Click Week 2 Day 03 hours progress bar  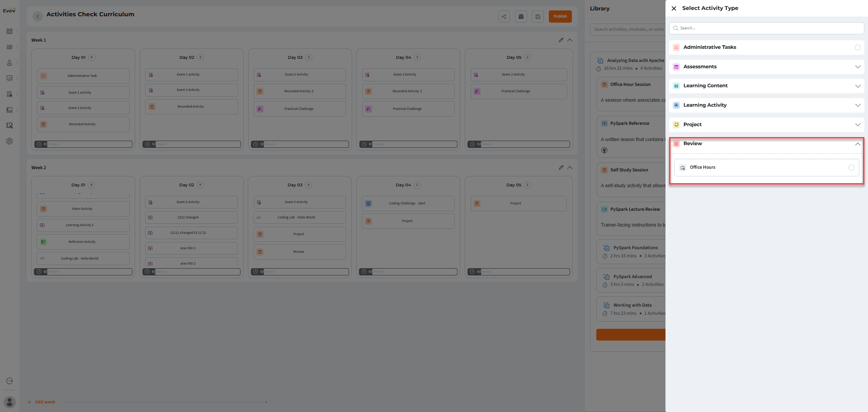click(x=300, y=272)
